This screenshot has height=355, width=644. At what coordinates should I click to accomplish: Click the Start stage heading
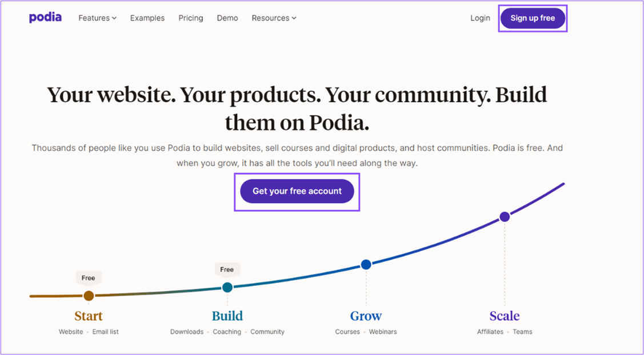coord(89,316)
